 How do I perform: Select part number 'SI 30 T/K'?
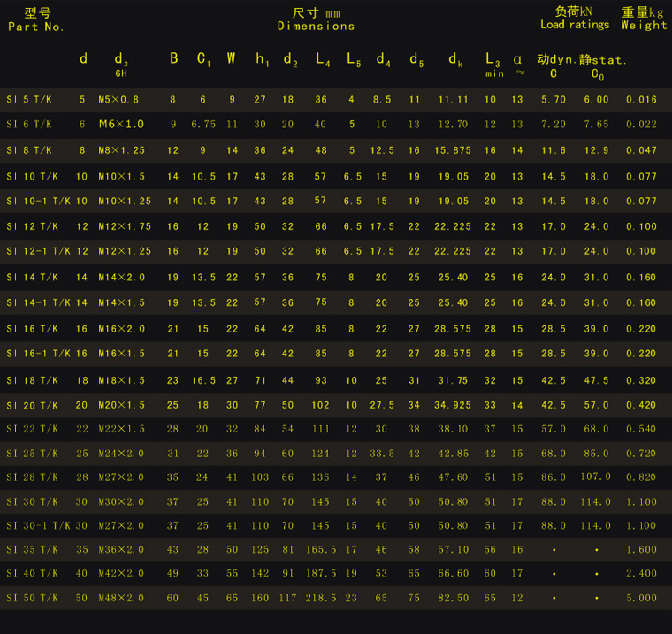[x=32, y=502]
